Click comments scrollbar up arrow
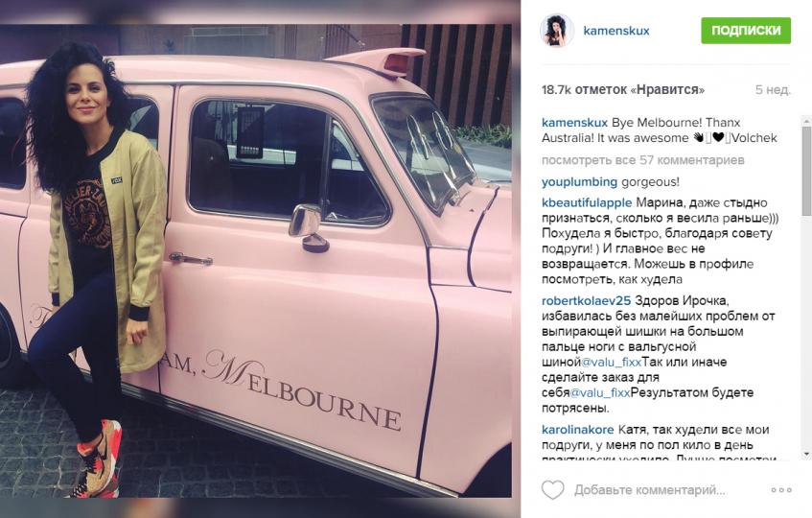 coord(806,121)
